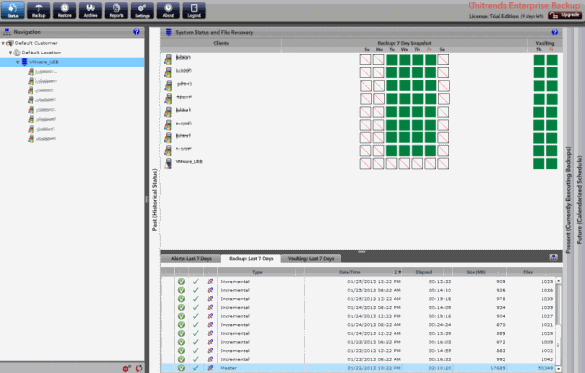
Task: Collapse the Default Customer tree node
Action: click(3, 43)
